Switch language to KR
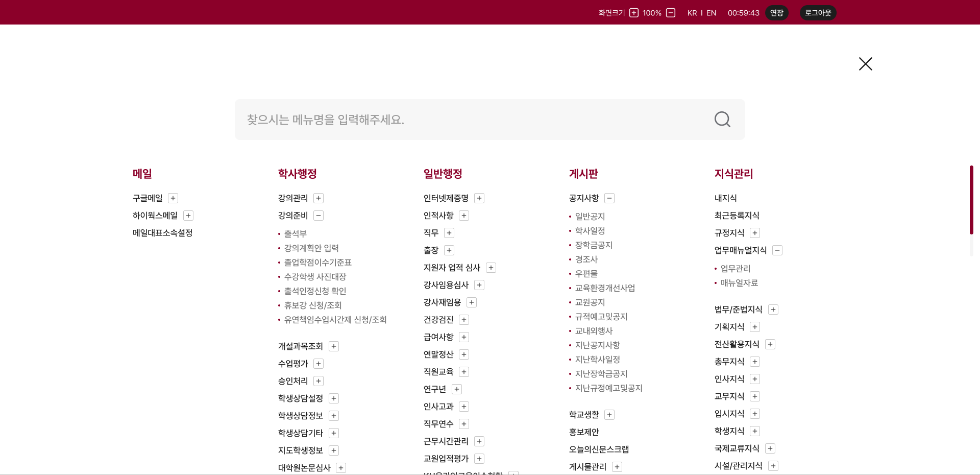The width and height of the screenshot is (980, 475). pyautogui.click(x=692, y=13)
